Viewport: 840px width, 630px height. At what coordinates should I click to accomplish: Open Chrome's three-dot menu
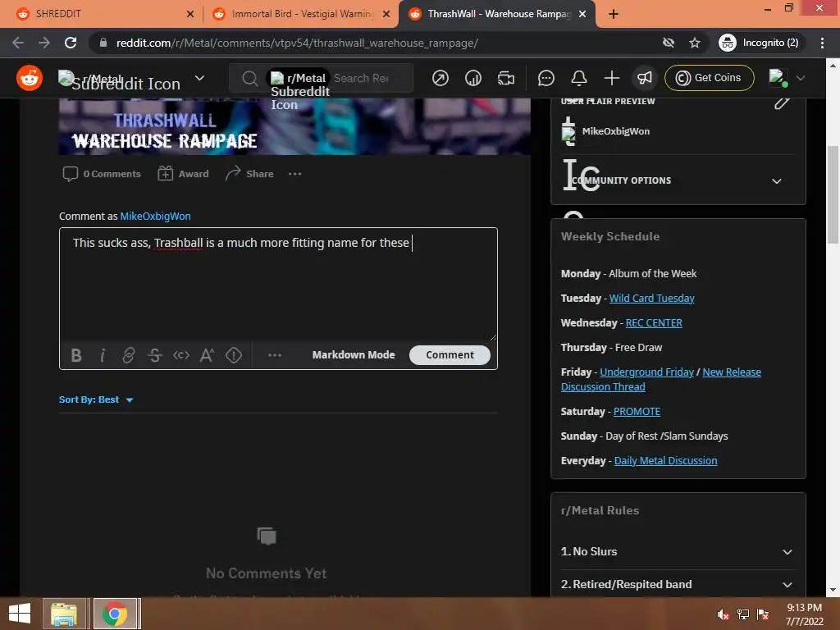[822, 43]
